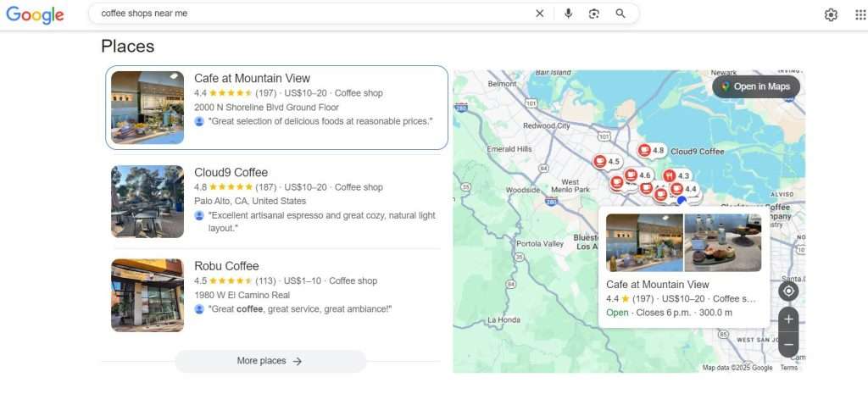Submit search with the magnifier icon
The image size is (868, 394).
coord(620,14)
